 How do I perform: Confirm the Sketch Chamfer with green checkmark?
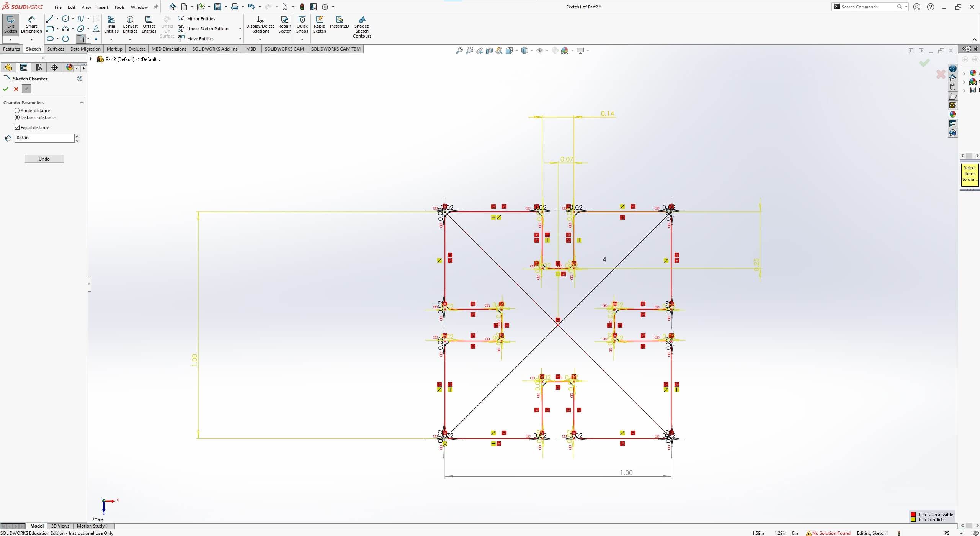(6, 89)
